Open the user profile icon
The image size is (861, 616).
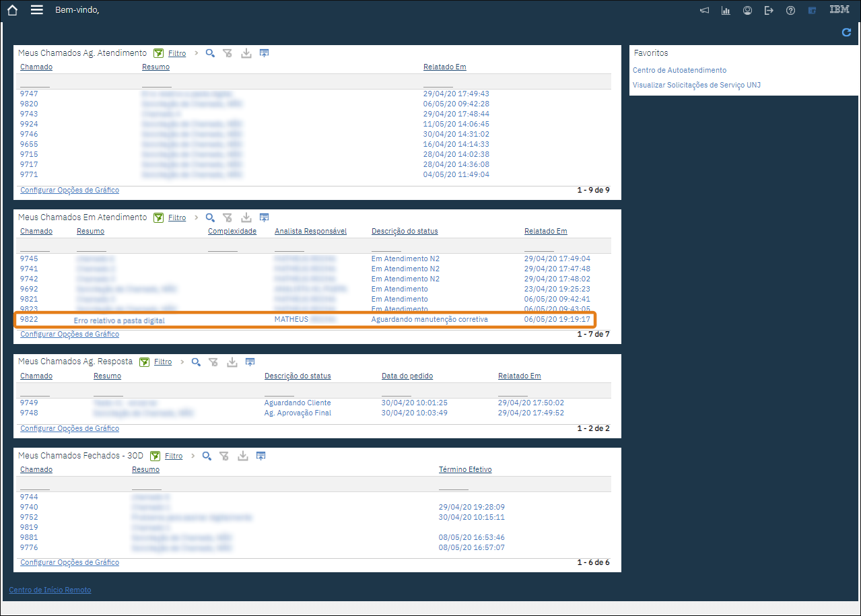click(747, 11)
